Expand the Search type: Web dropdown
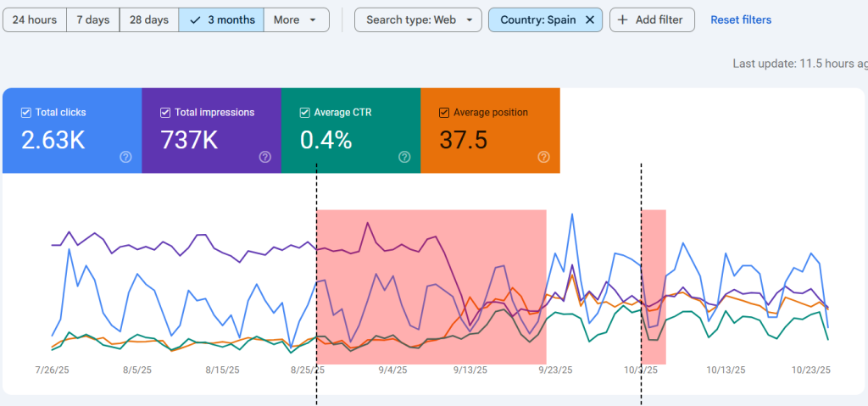Screen dimensions: 868x406 point(418,19)
